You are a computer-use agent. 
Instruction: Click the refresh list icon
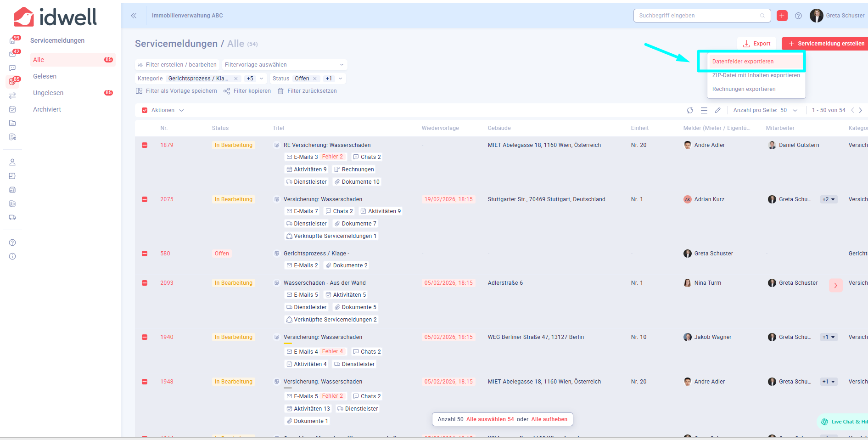(x=689, y=110)
